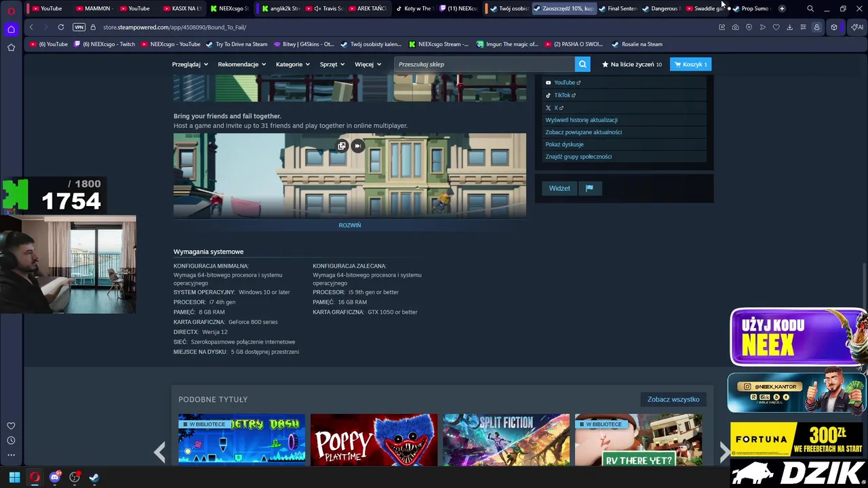Open the sidebar three-dots more menu
This screenshot has height=488, width=868.
pyautogui.click(x=11, y=455)
